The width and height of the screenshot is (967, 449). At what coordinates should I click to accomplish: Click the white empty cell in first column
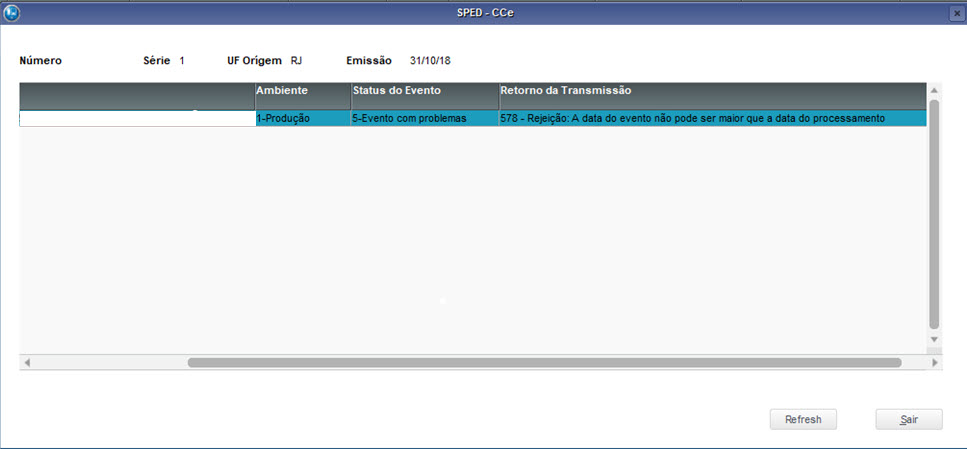click(x=137, y=118)
